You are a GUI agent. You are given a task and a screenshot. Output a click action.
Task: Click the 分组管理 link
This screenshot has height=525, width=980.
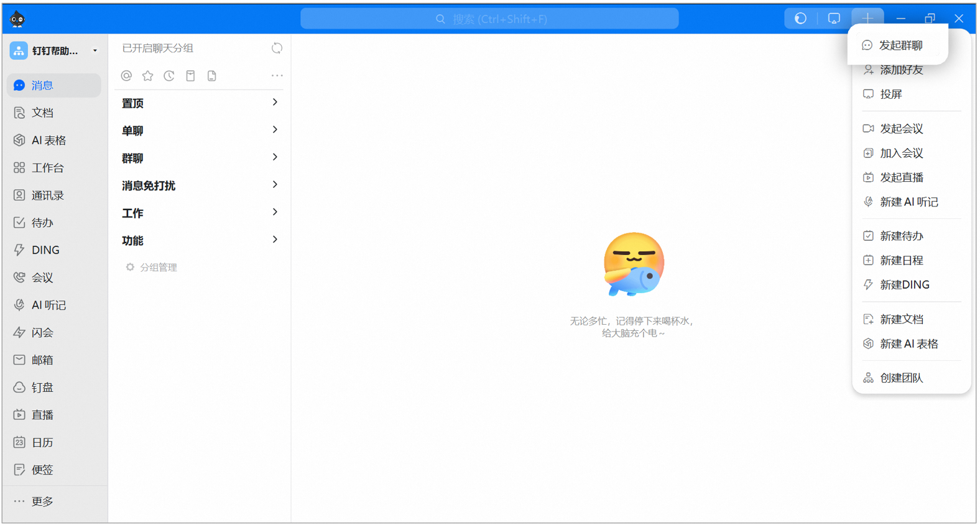158,267
